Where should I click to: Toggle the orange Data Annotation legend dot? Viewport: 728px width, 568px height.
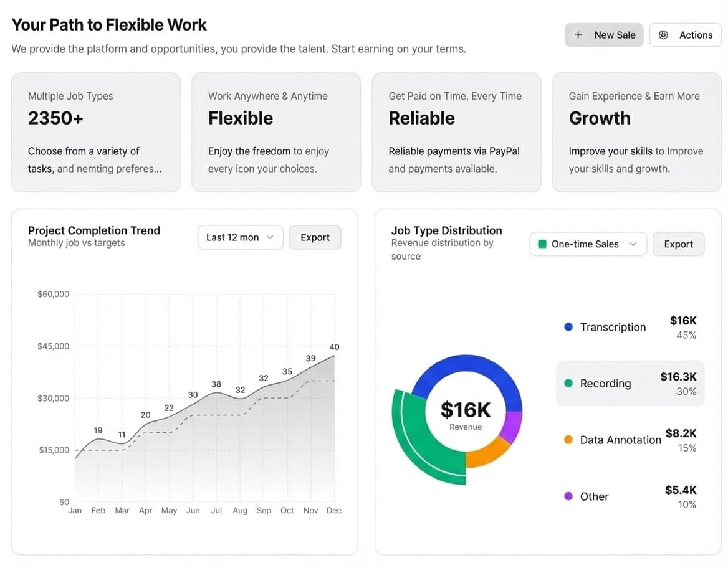(568, 439)
